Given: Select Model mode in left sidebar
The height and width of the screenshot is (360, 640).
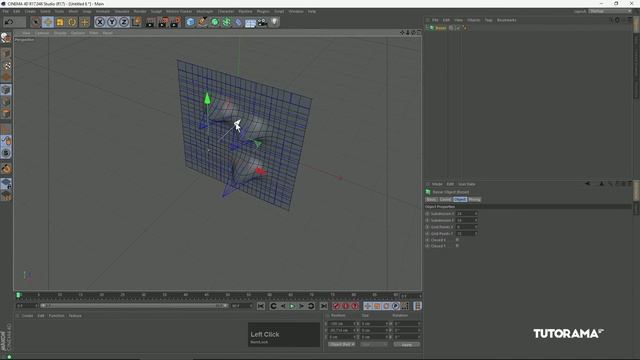Looking at the screenshot, I should coord(6,53).
